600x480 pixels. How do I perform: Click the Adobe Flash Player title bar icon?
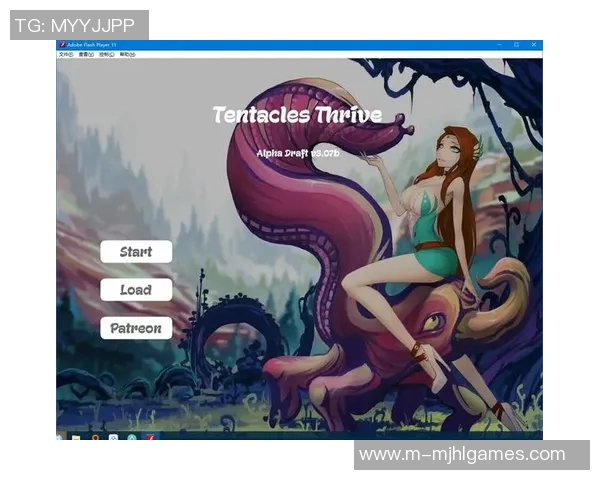tap(62, 45)
